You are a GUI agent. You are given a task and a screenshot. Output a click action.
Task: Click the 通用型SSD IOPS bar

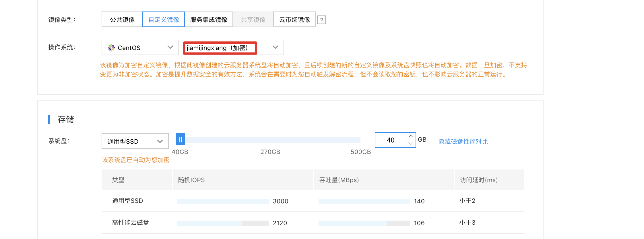[223, 201]
